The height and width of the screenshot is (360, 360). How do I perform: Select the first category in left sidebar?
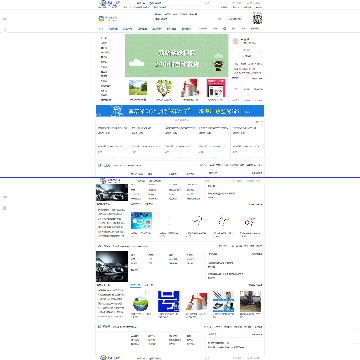coord(104,38)
